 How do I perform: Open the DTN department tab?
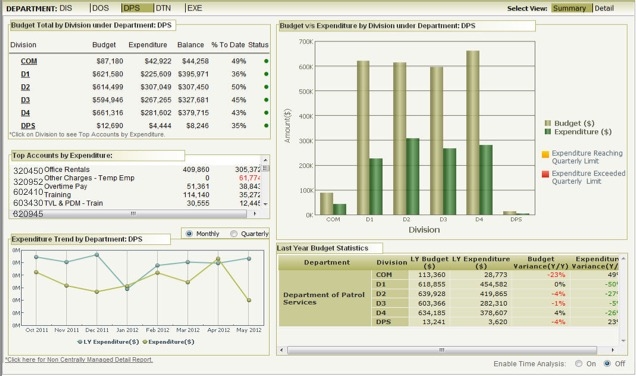[x=163, y=8]
